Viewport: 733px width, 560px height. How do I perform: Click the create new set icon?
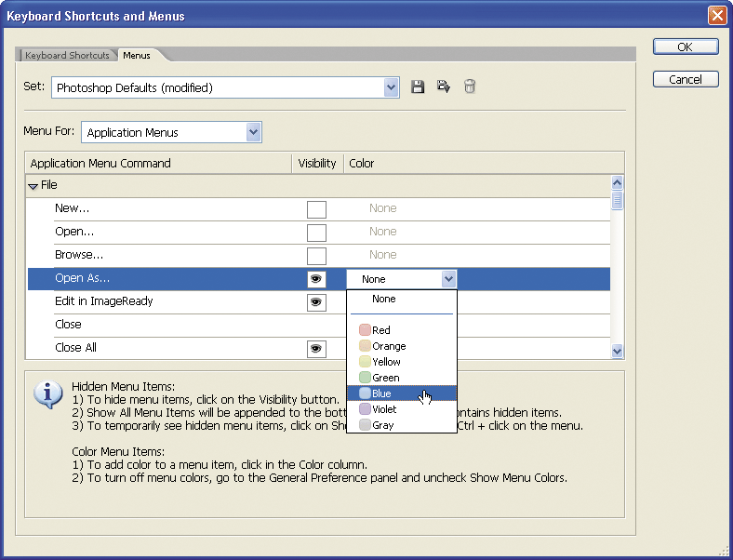tap(444, 87)
